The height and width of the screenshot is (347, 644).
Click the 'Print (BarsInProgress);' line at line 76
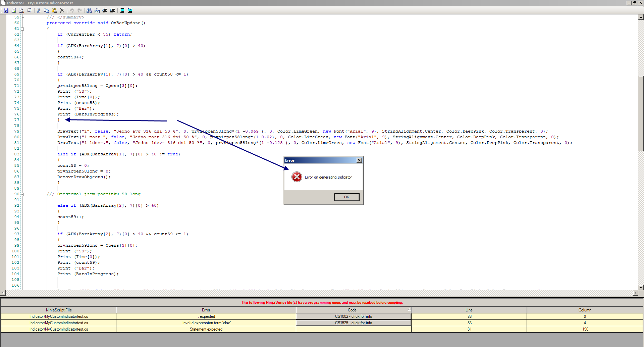click(88, 114)
